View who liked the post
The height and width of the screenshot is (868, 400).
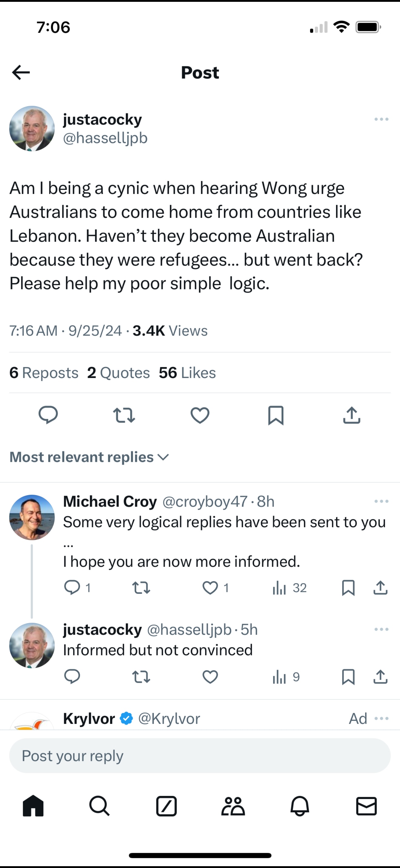tap(187, 373)
